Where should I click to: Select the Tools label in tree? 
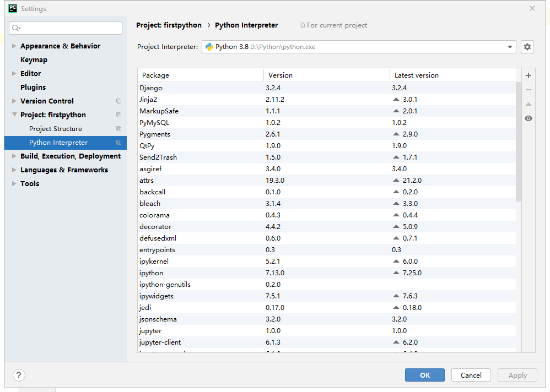(30, 183)
